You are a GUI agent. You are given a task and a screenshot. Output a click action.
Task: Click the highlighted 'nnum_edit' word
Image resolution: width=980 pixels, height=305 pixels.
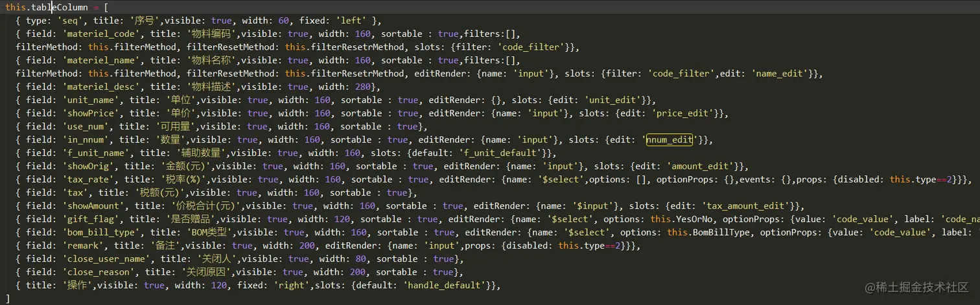click(670, 140)
